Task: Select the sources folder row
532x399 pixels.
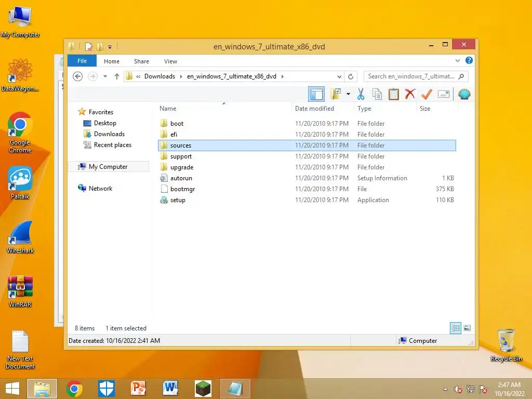Action: 307,145
